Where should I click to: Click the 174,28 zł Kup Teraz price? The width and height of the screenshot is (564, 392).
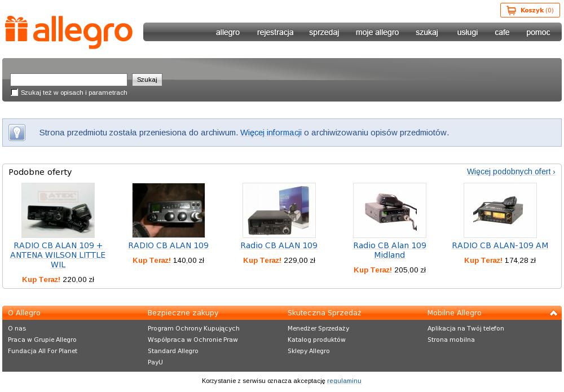click(x=500, y=261)
